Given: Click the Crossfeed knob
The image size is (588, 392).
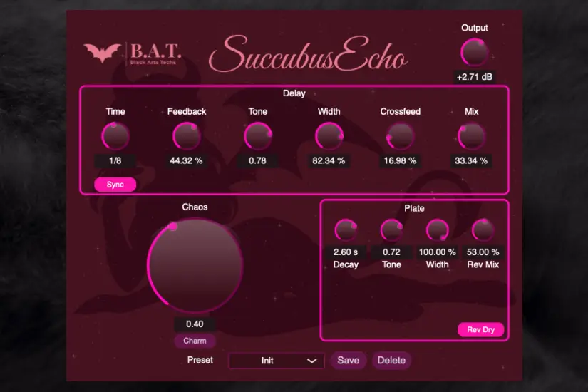Looking at the screenshot, I should [400, 136].
